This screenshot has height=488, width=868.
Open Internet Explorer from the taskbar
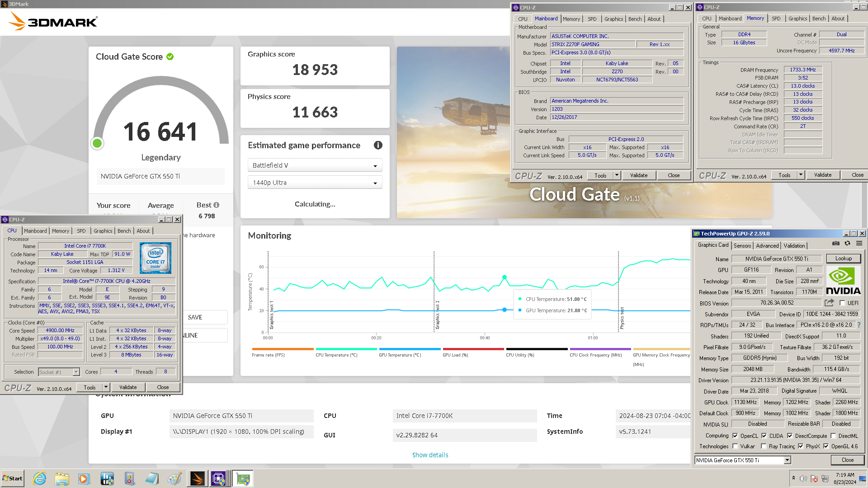[40, 479]
